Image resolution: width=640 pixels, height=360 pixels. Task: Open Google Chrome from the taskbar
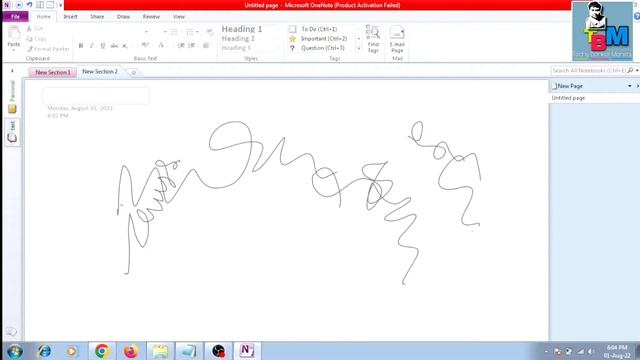click(x=102, y=351)
